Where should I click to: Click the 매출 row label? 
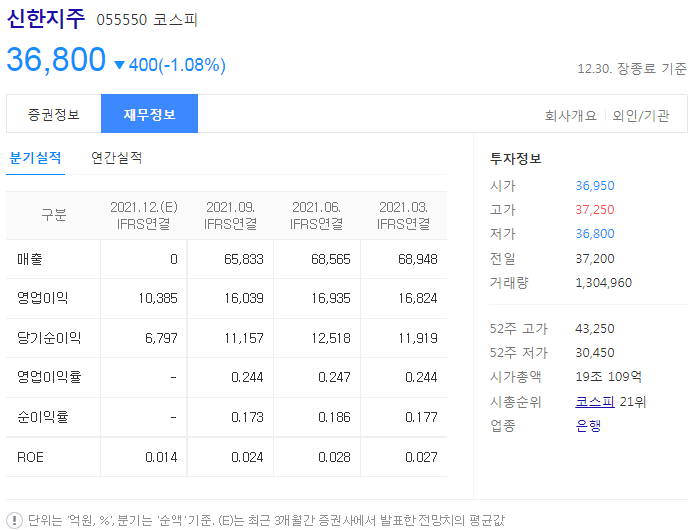[30, 259]
